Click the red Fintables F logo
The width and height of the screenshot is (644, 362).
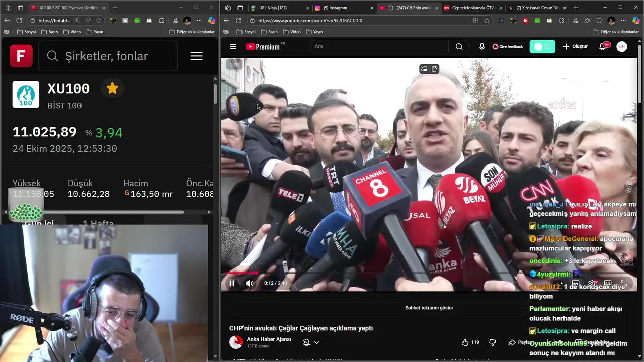(21, 56)
